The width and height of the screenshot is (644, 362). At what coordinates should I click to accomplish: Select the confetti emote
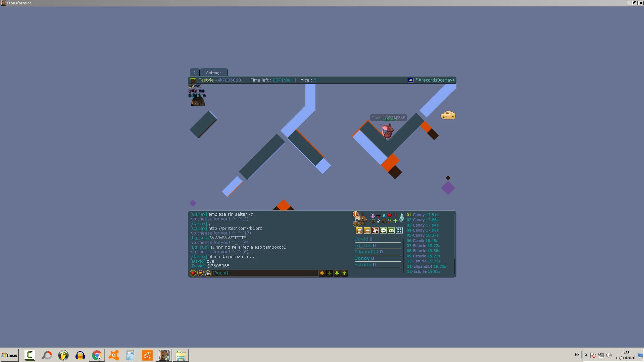pos(390,221)
